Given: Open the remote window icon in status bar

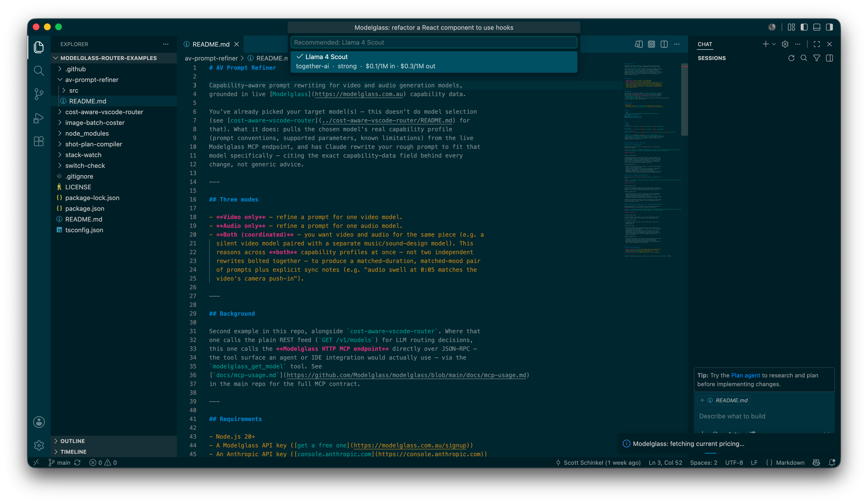Looking at the screenshot, I should pos(36,463).
